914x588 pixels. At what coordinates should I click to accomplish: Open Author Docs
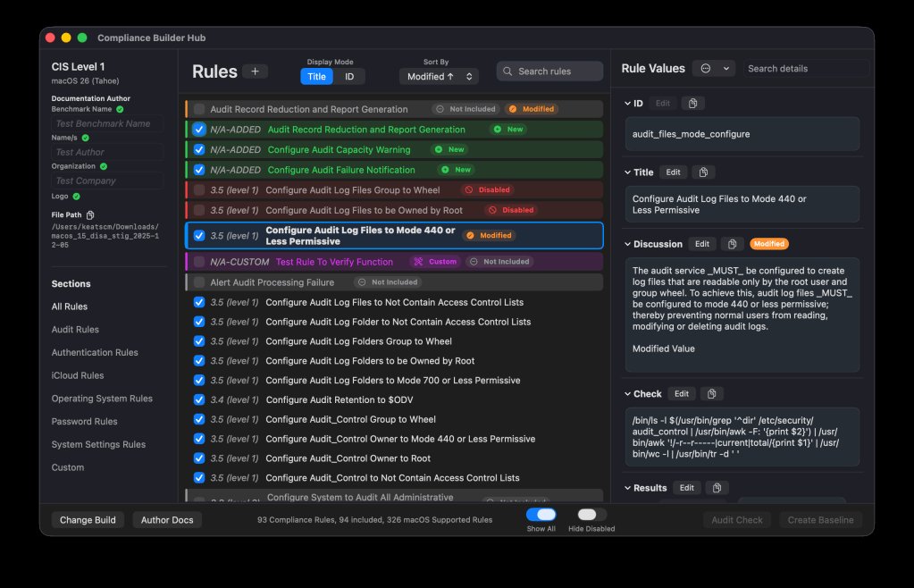click(x=167, y=519)
